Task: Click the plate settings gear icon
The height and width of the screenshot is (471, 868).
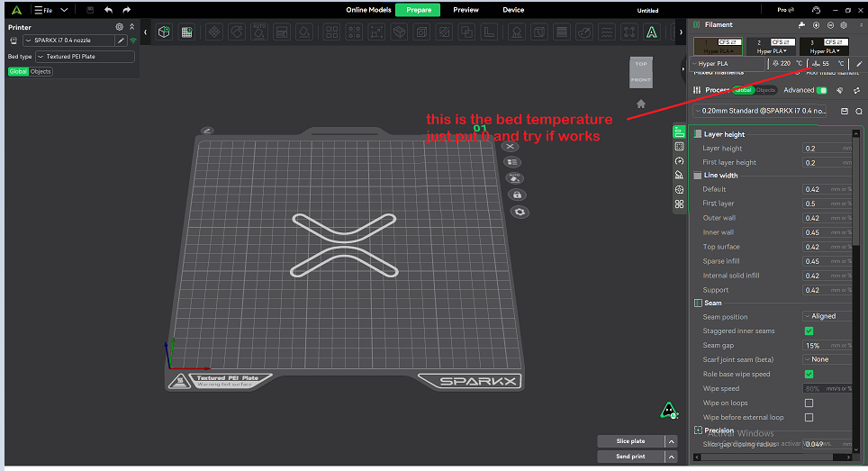Action: (x=520, y=212)
